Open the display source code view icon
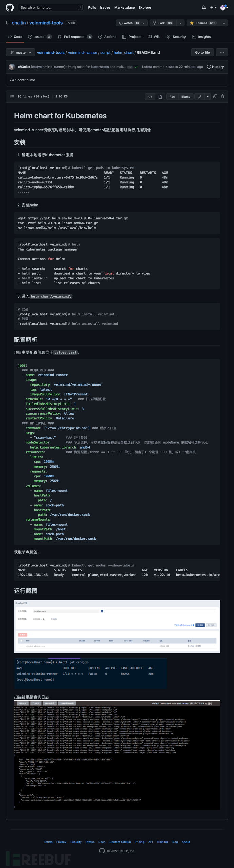234x868 pixels. click(150, 96)
